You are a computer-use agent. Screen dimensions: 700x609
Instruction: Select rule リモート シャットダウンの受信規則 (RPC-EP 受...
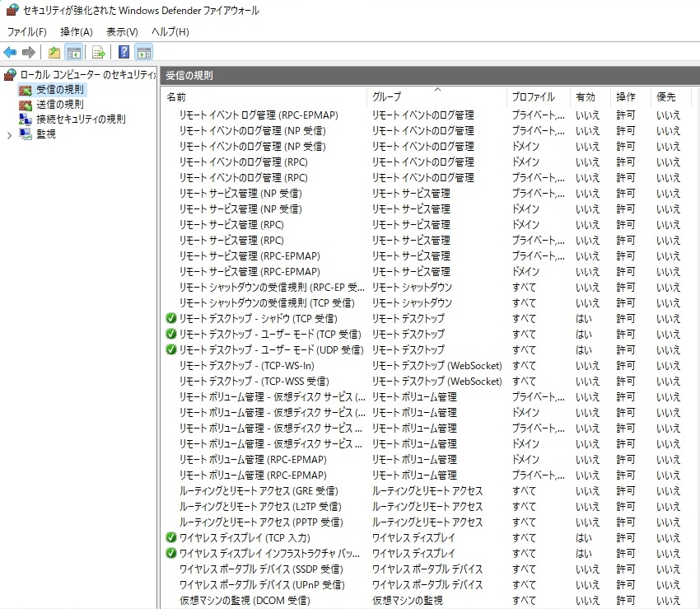272,288
